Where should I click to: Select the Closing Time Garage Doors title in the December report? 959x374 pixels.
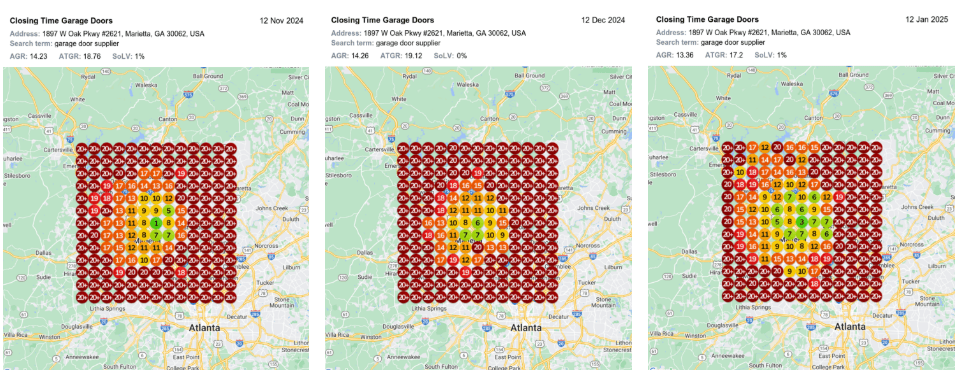[x=383, y=20]
